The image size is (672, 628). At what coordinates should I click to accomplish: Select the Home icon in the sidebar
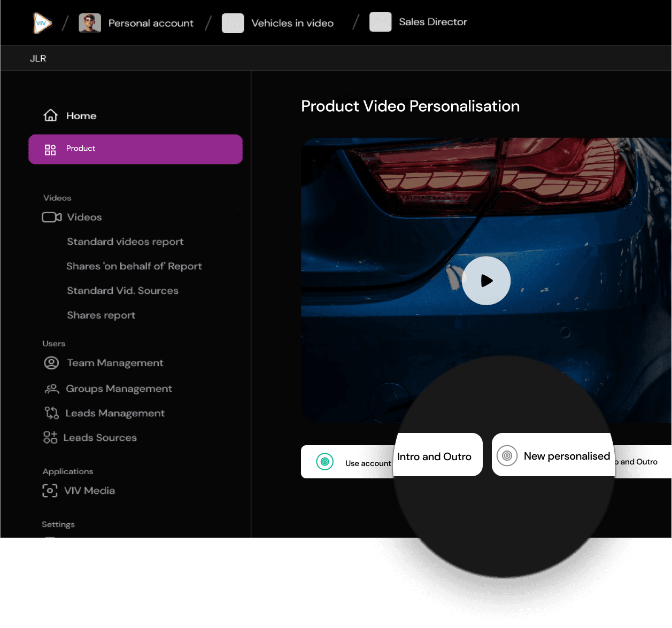tap(50, 115)
